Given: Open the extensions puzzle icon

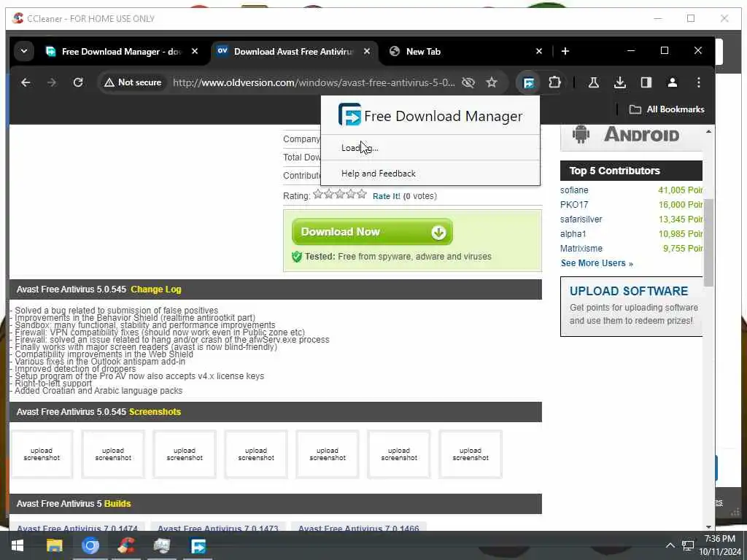Looking at the screenshot, I should (x=554, y=83).
